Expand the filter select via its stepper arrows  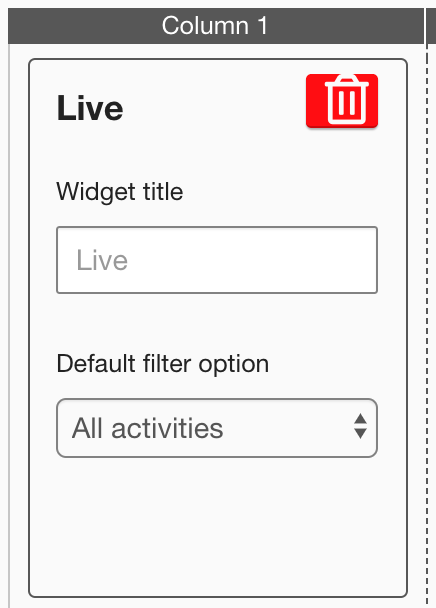click(360, 426)
